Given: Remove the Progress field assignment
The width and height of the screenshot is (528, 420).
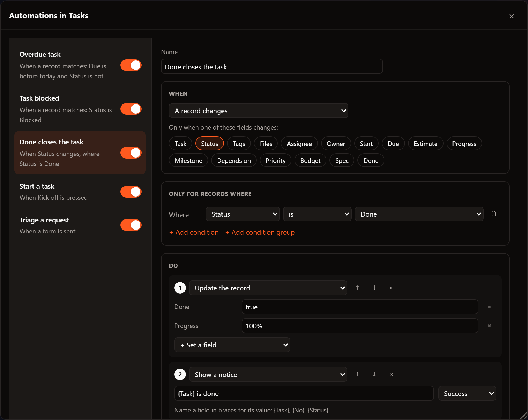Looking at the screenshot, I should (x=489, y=326).
